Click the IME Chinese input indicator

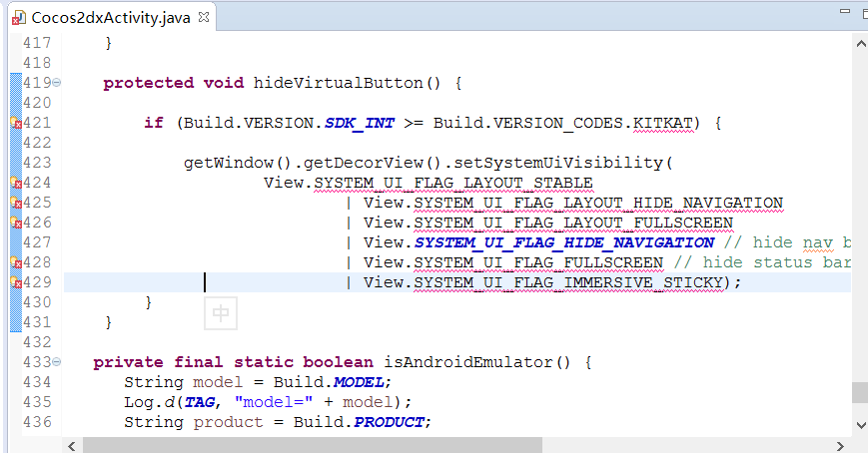coord(221,313)
